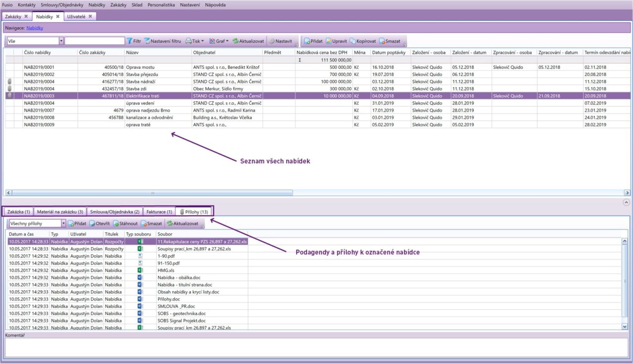Close the Uživatelé tab
The image size is (633, 364).
pos(90,16)
